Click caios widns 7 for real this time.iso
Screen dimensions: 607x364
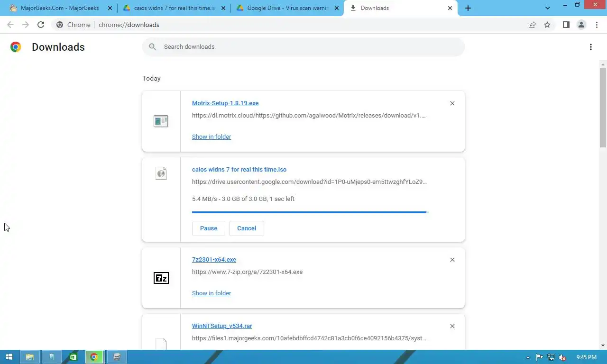pyautogui.click(x=239, y=170)
